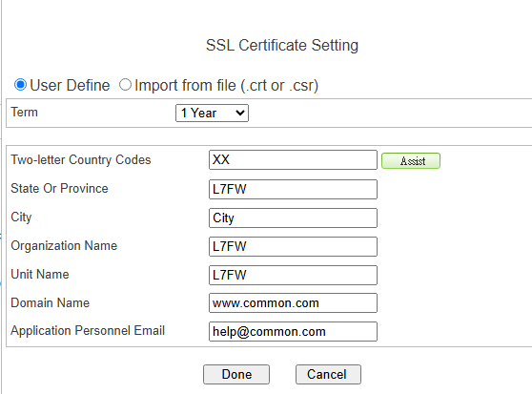Focus the Domain Name field www.common.com
This screenshot has width=532, height=394.
pos(293,302)
